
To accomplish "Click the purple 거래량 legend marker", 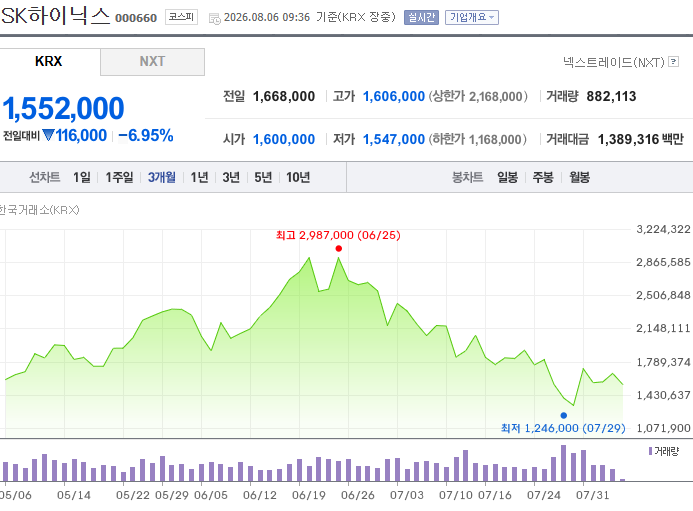I will (650, 451).
